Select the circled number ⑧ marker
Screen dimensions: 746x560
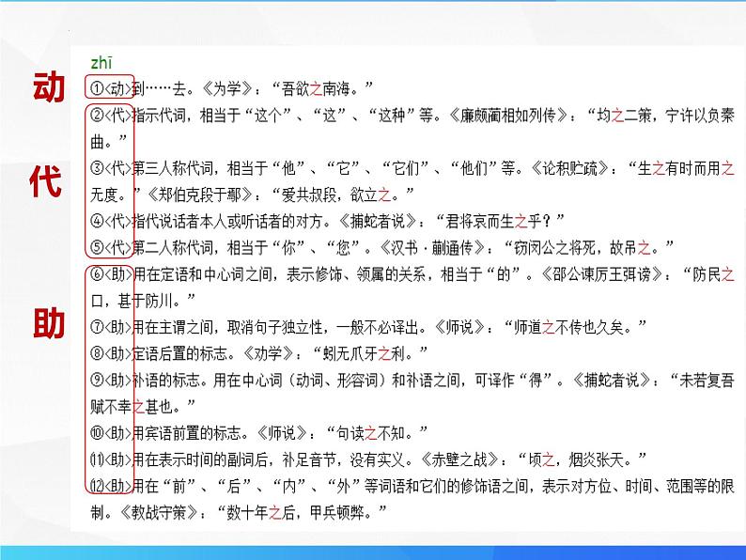pyautogui.click(x=95, y=354)
